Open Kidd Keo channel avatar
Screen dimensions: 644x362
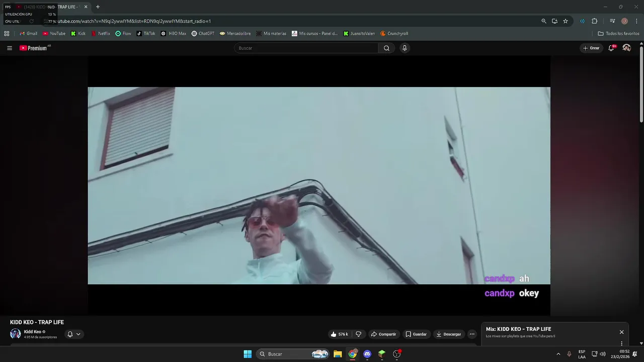click(x=16, y=334)
